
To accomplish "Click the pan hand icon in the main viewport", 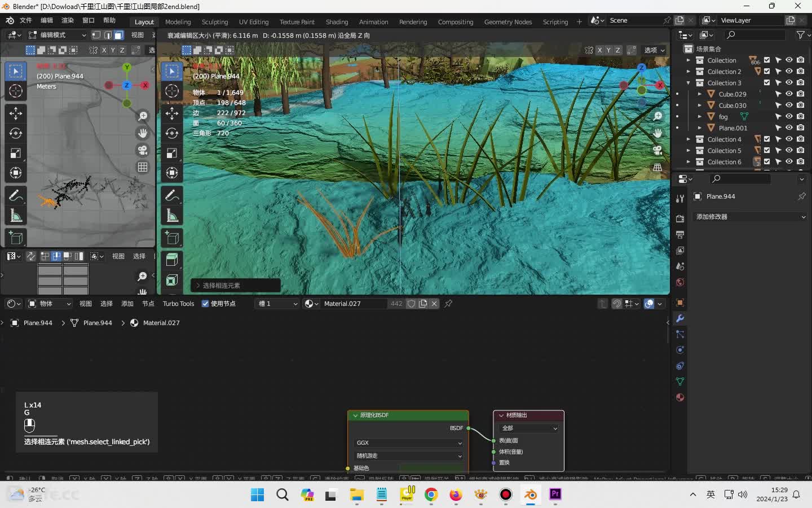I will [x=657, y=133].
